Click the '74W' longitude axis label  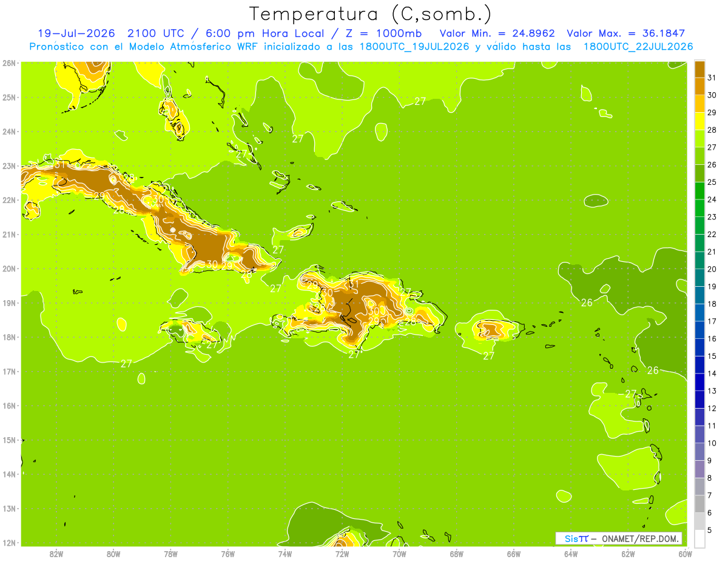click(x=285, y=554)
